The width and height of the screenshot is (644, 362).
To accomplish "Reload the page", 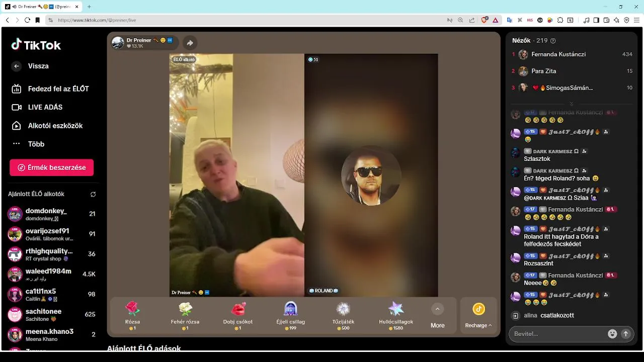I will click(x=27, y=20).
